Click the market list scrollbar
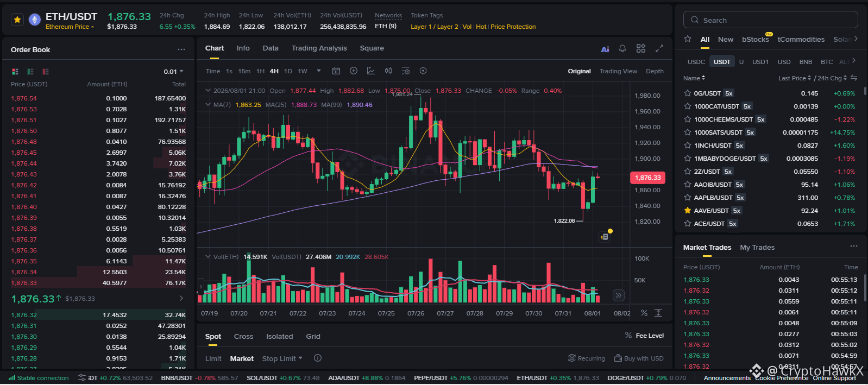Image resolution: width=868 pixels, height=385 pixels. pos(865,91)
